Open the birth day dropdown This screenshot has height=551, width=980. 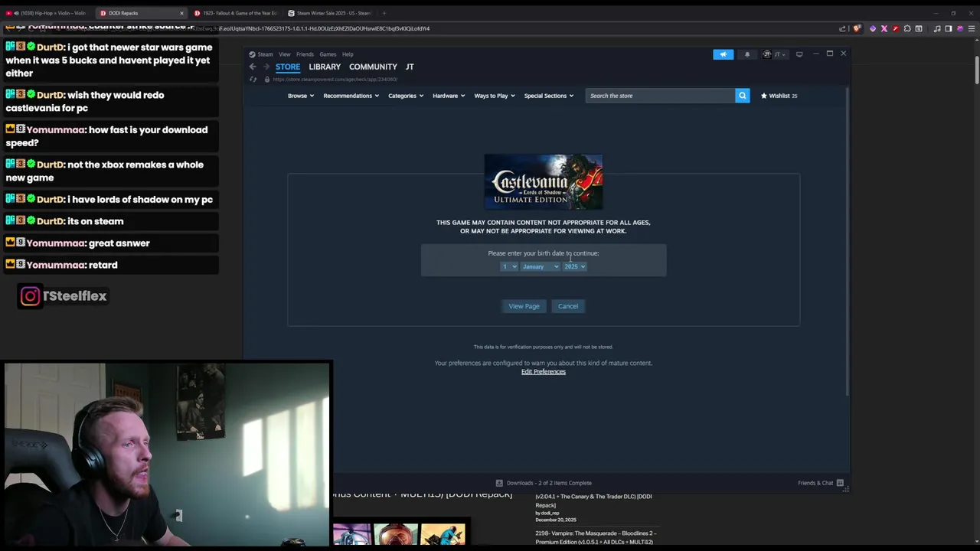coord(509,266)
